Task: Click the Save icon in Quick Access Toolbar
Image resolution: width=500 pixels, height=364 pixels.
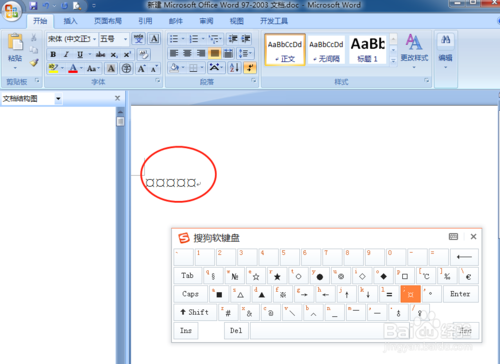Action: 33,5
